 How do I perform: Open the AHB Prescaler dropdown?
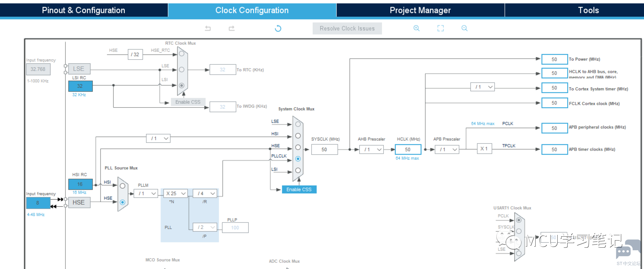[371, 150]
